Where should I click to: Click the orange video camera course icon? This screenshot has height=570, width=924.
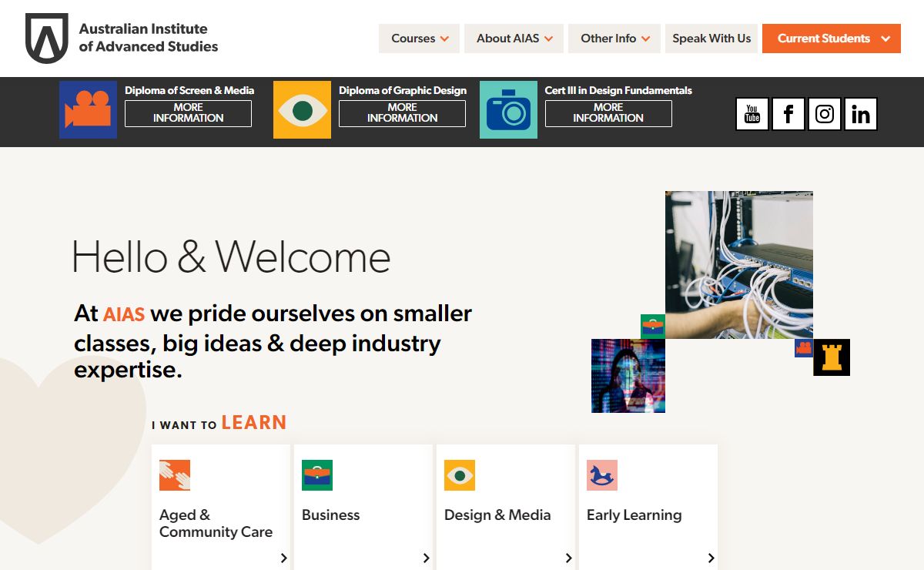point(88,109)
